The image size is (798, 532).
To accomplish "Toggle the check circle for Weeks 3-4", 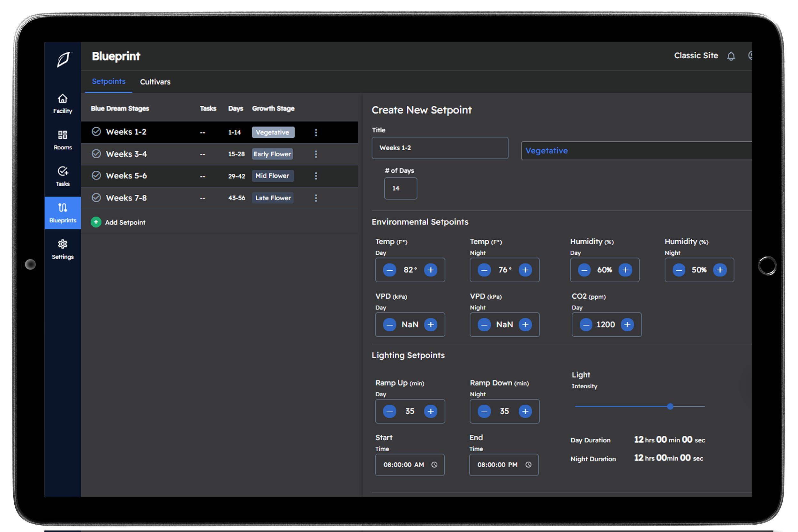I will [x=96, y=154].
